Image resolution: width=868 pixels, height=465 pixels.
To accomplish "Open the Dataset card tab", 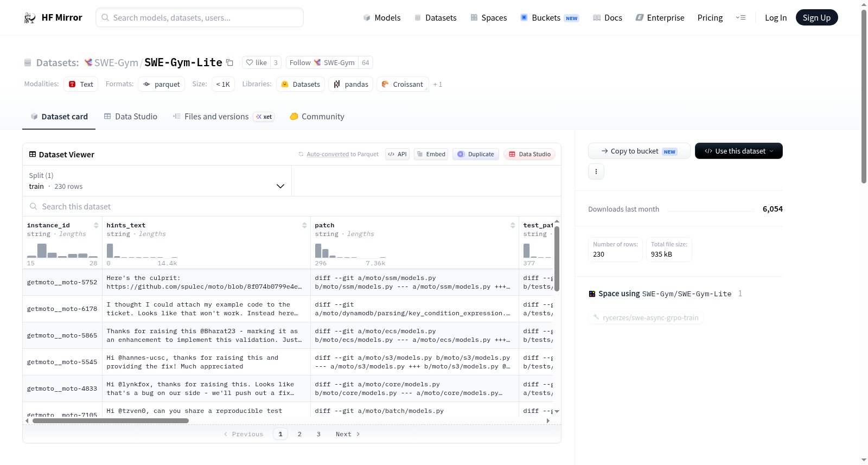I will (59, 117).
